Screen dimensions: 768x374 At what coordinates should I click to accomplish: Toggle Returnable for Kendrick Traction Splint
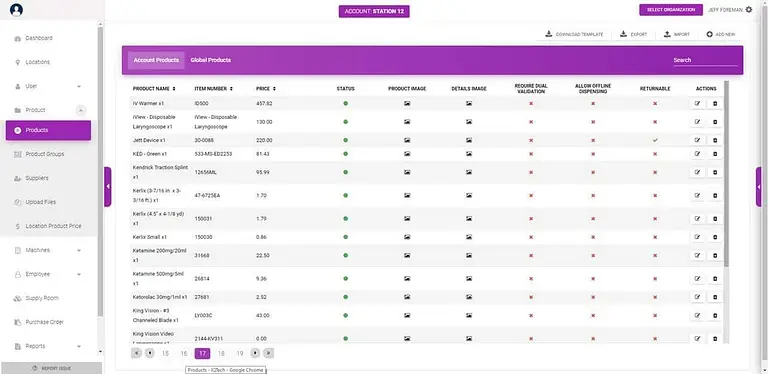(x=655, y=172)
